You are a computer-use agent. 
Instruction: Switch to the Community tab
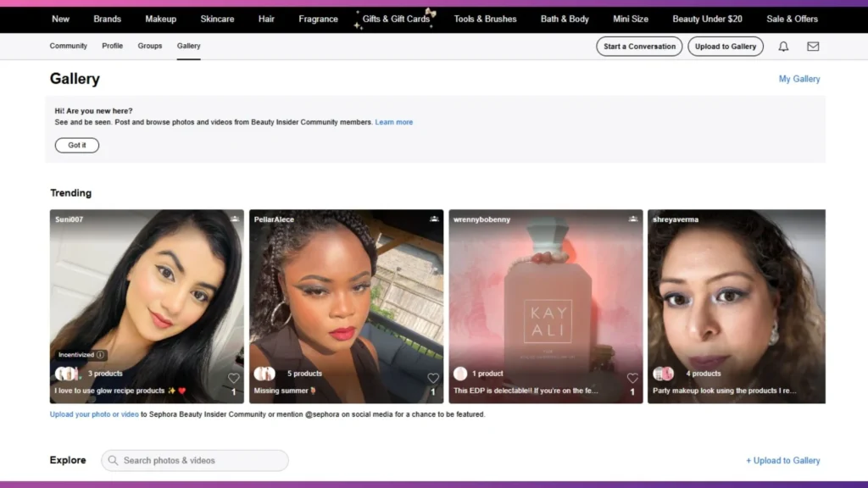point(68,46)
